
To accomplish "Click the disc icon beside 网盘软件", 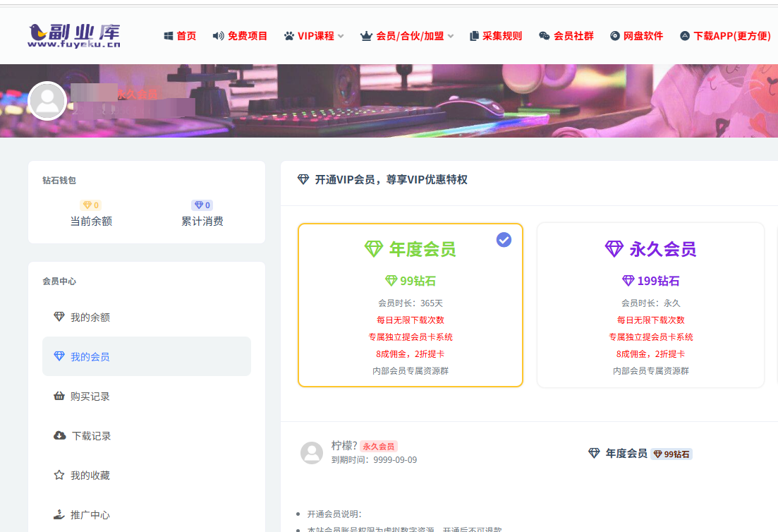I will 615,36.
